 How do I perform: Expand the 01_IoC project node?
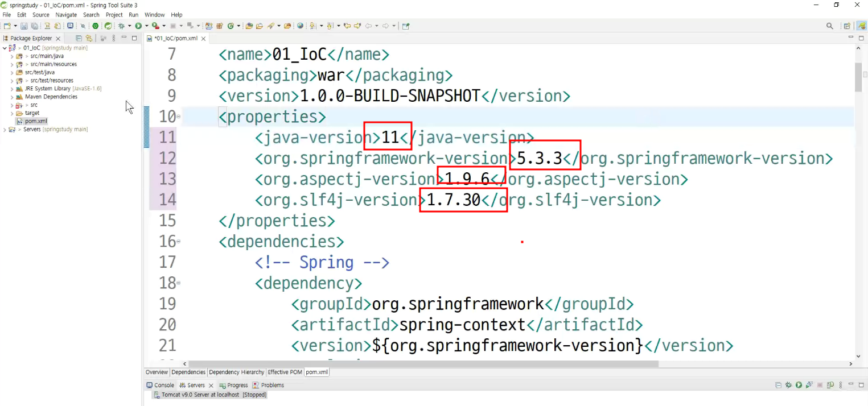click(5, 48)
